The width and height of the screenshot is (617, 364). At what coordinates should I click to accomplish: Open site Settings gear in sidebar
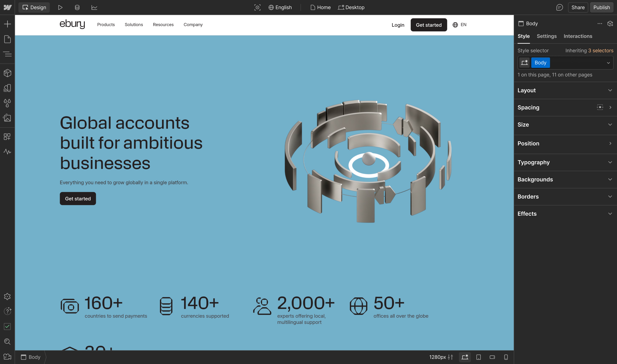click(7, 297)
